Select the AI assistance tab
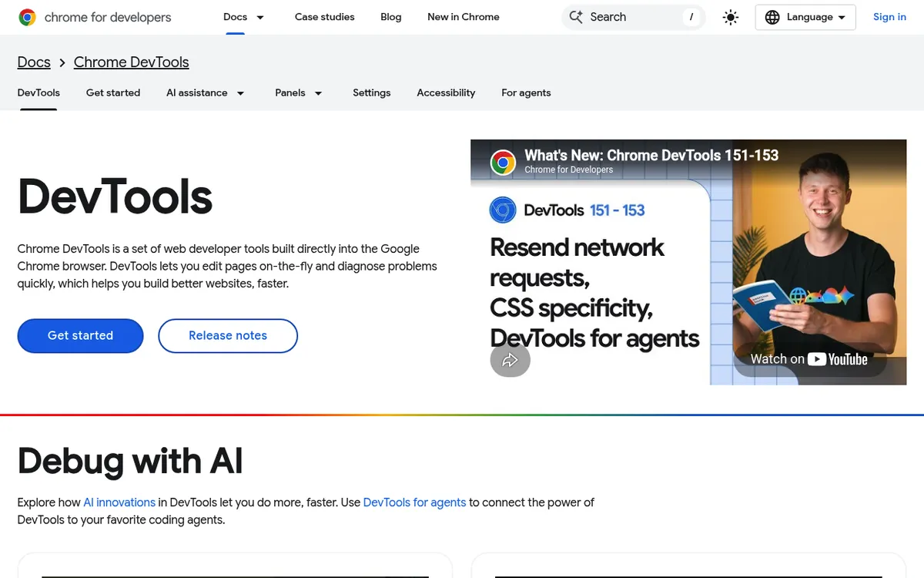This screenshot has height=578, width=924. click(197, 92)
